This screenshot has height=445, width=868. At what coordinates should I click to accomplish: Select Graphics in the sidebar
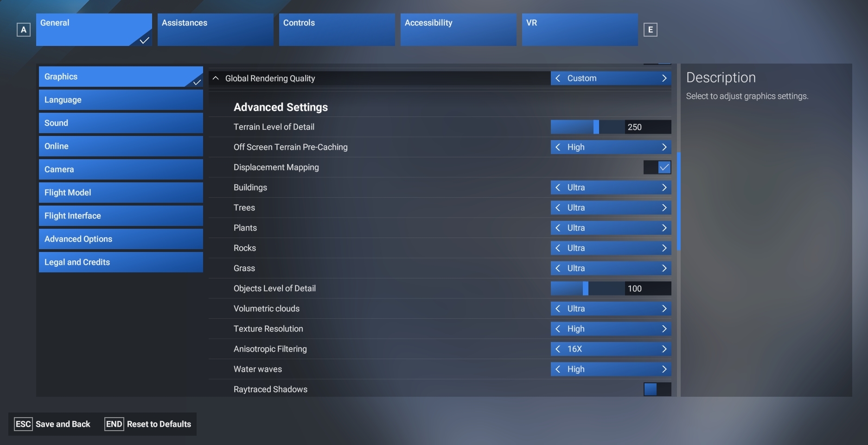[x=121, y=77]
